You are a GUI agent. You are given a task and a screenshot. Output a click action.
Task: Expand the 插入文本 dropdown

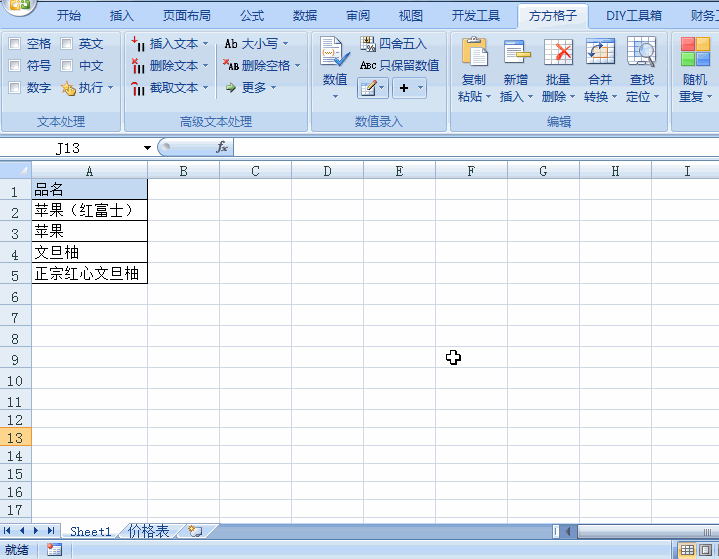pyautogui.click(x=205, y=44)
